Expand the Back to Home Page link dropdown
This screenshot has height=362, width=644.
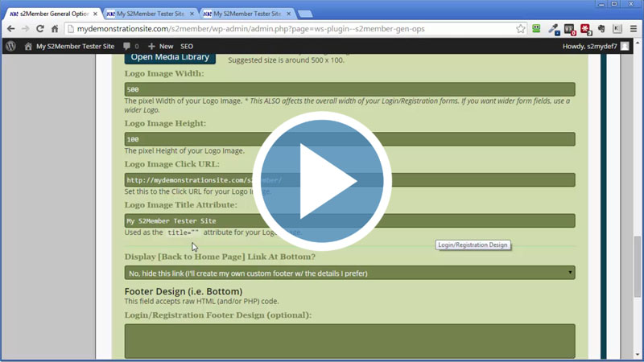pyautogui.click(x=349, y=273)
